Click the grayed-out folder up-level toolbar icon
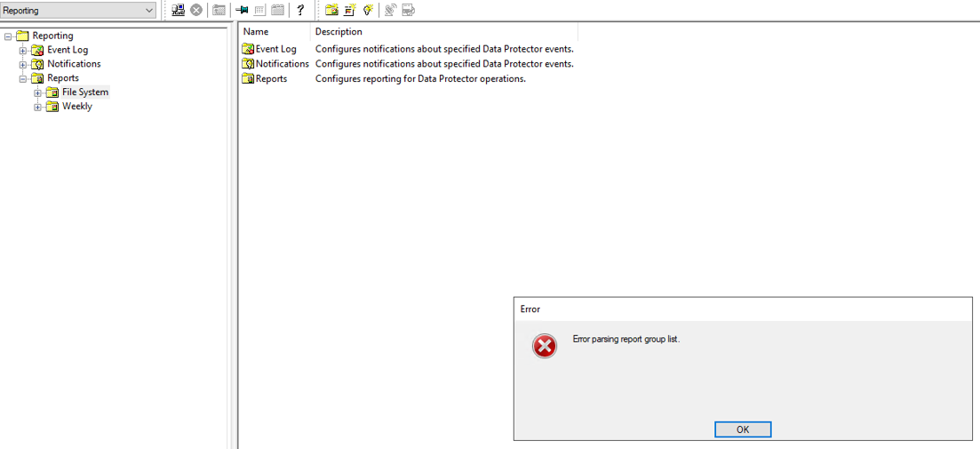The width and height of the screenshot is (980, 449). (219, 10)
